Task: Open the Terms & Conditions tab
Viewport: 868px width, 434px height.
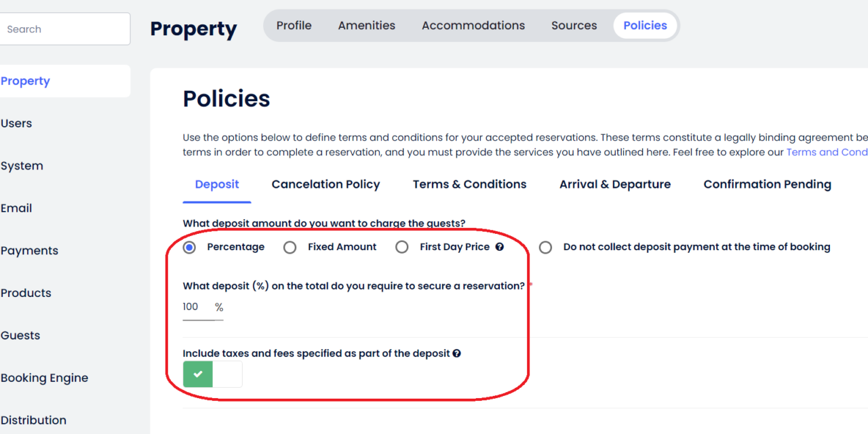Action: click(x=469, y=184)
